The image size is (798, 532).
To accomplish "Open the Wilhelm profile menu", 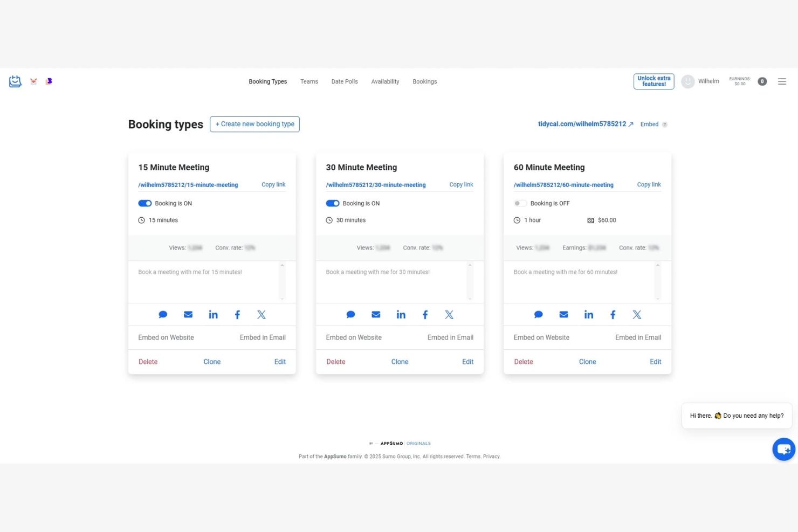I will [x=700, y=81].
